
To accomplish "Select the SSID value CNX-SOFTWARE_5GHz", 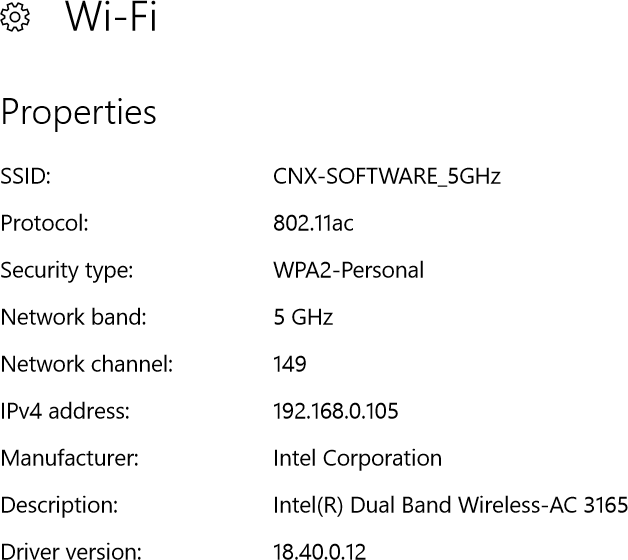I will [387, 176].
